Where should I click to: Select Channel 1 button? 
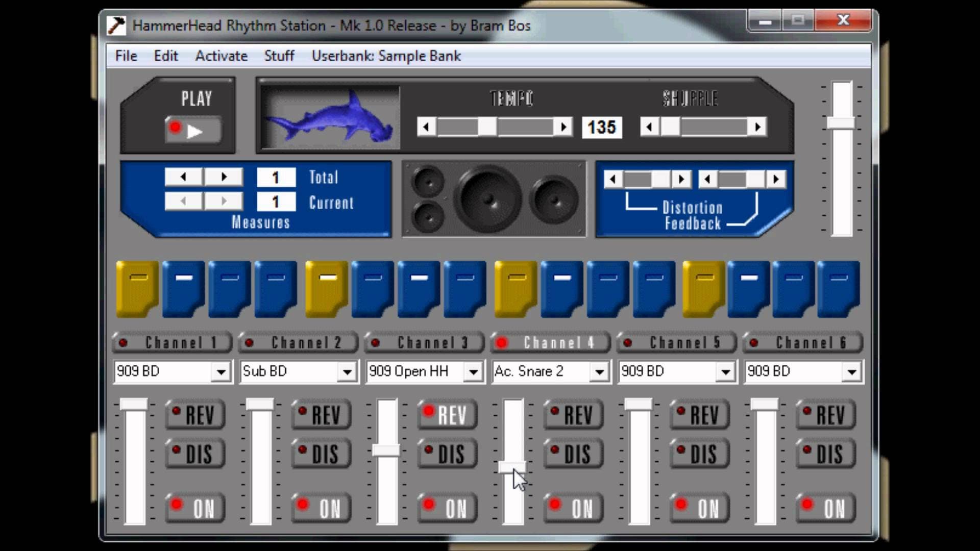(172, 342)
